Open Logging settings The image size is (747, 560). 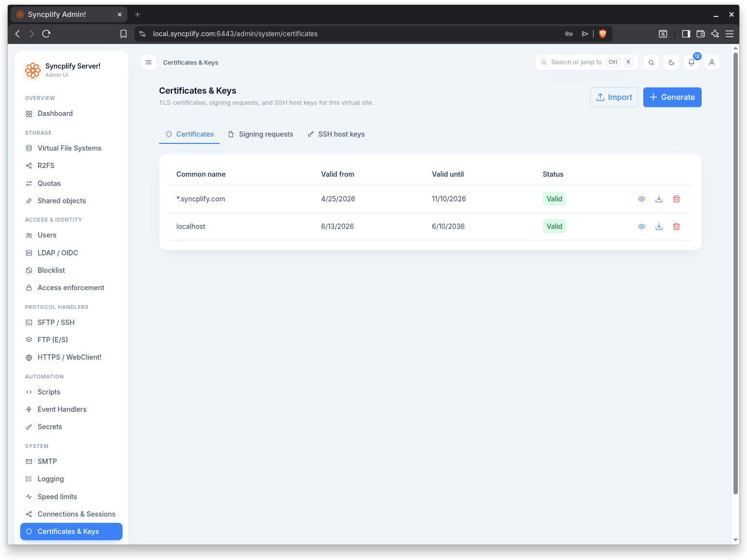(71, 479)
